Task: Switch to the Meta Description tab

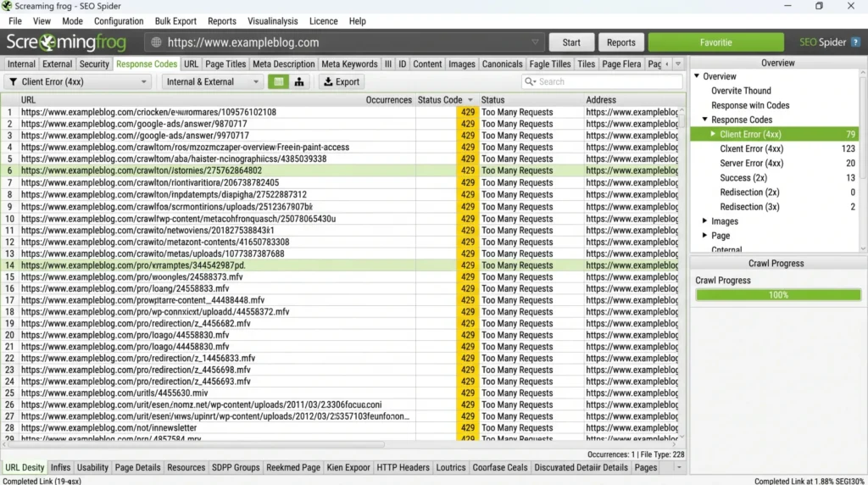Action: click(283, 64)
